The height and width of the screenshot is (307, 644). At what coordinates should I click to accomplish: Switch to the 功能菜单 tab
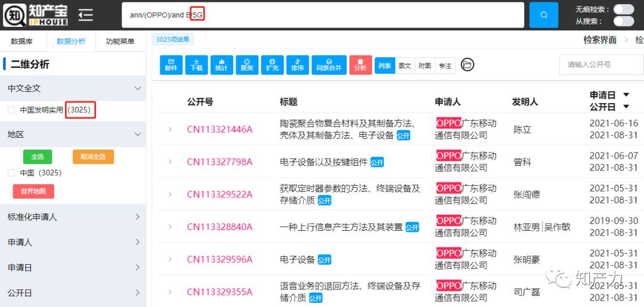120,41
